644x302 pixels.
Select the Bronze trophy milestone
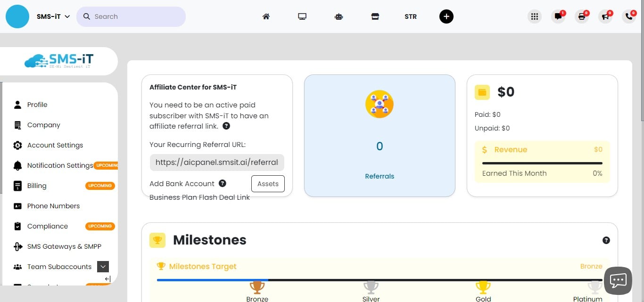(257, 287)
